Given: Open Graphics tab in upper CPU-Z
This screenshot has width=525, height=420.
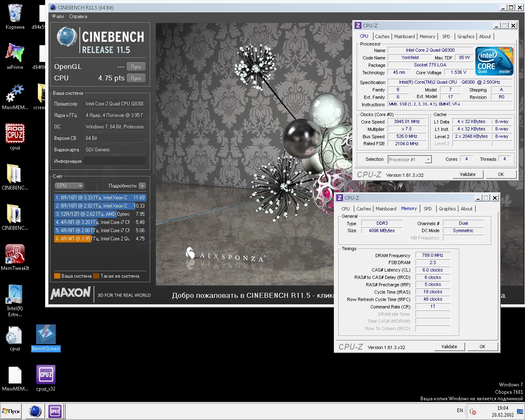Looking at the screenshot, I should (x=466, y=37).
